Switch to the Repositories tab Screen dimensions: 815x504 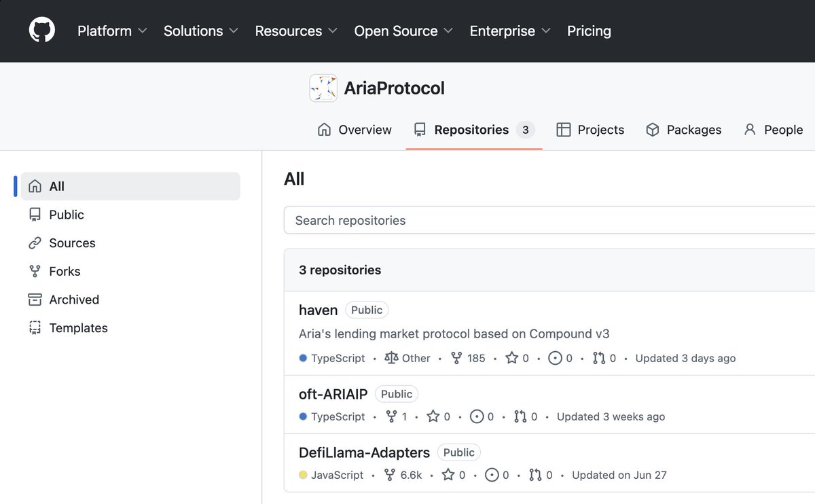(x=474, y=130)
